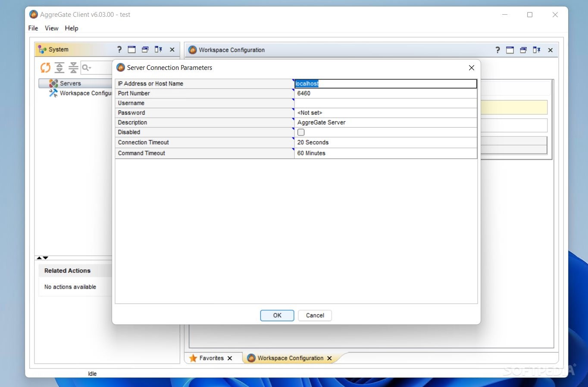Close the Favorites tab
Image resolution: width=588 pixels, height=387 pixels.
(x=230, y=358)
